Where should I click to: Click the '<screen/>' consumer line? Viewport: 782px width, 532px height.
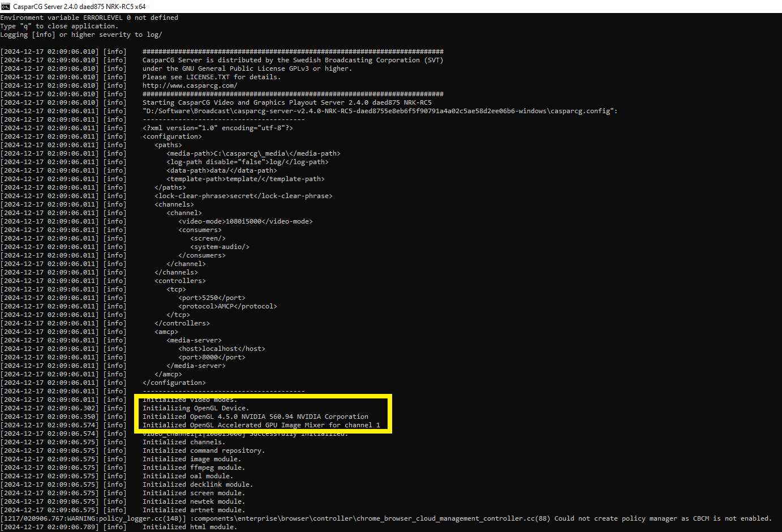[208, 238]
